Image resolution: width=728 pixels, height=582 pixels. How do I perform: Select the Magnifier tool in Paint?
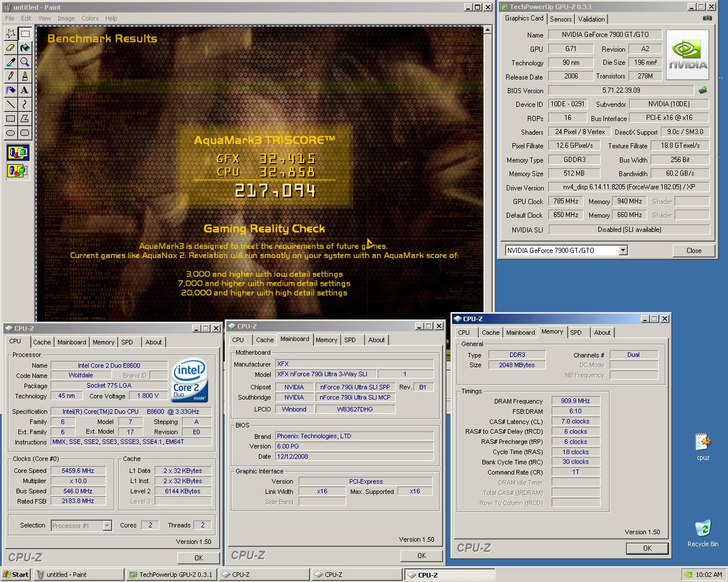pos(24,61)
